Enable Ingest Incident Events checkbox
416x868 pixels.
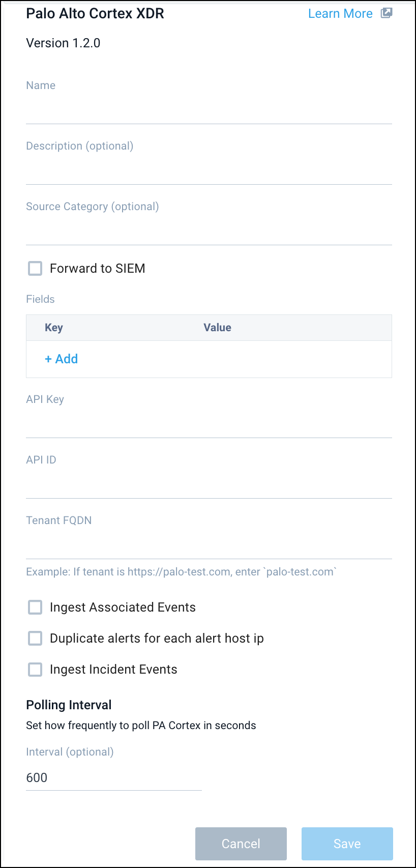coord(35,670)
